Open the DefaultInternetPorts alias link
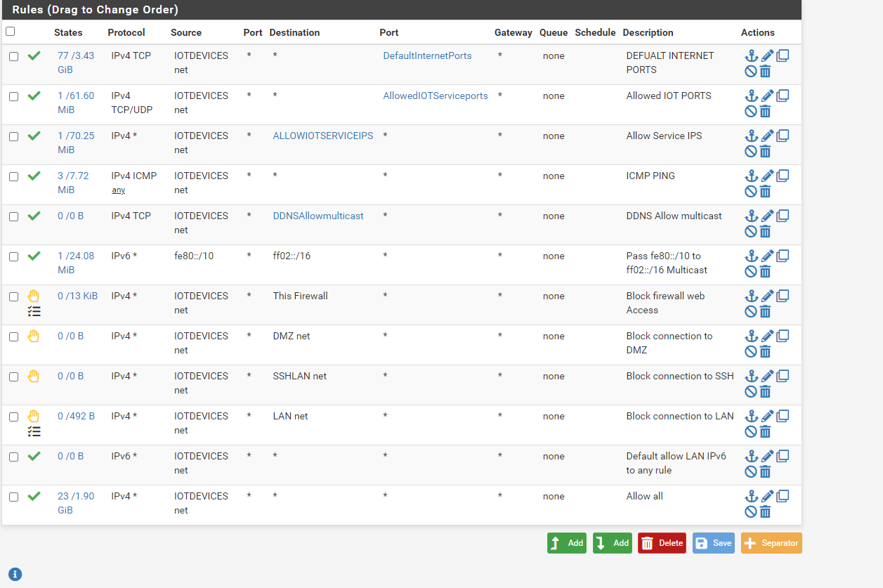Screen dimensions: 883x588 (427, 55)
